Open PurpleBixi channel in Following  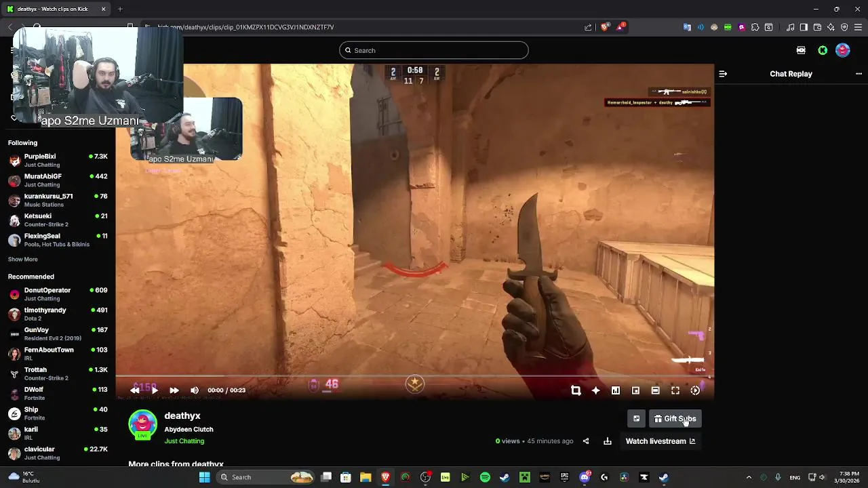[x=58, y=161]
